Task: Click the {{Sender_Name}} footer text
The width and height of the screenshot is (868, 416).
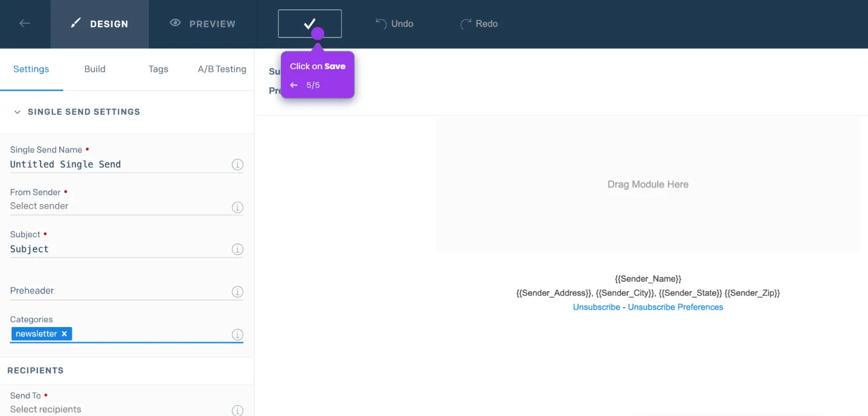Action: click(x=648, y=279)
